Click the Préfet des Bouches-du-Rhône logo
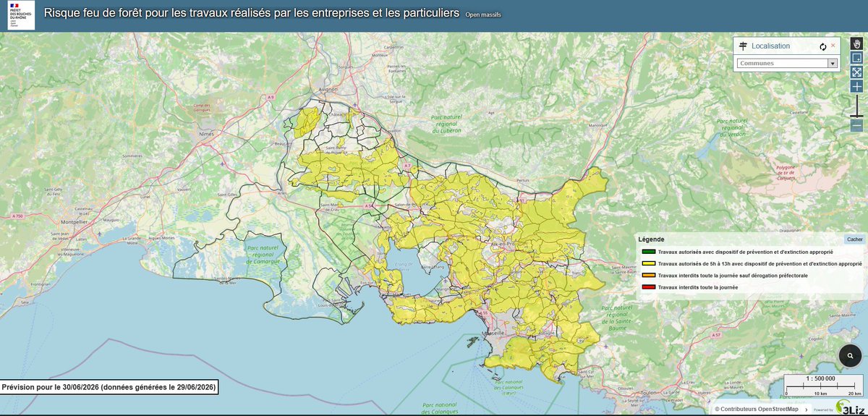The height and width of the screenshot is (416, 868). tap(20, 15)
